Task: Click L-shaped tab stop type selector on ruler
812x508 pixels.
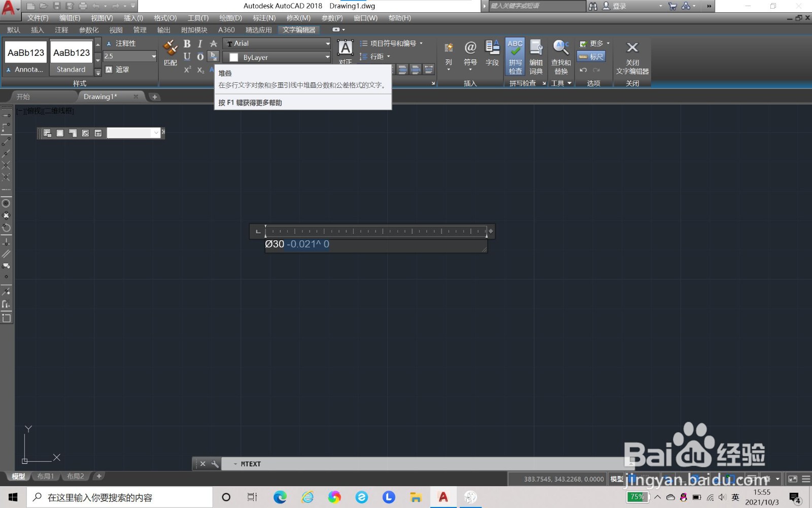Action: pyautogui.click(x=258, y=232)
